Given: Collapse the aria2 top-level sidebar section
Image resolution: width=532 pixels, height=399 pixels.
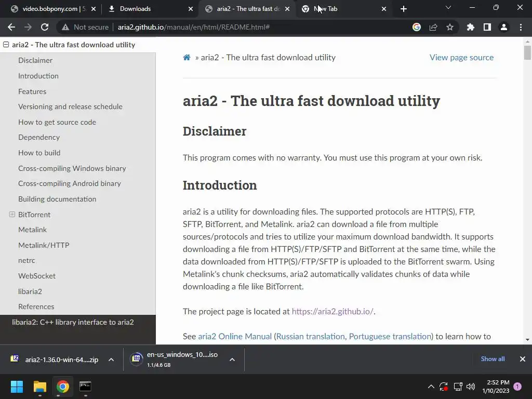Looking at the screenshot, I should 6,45.
